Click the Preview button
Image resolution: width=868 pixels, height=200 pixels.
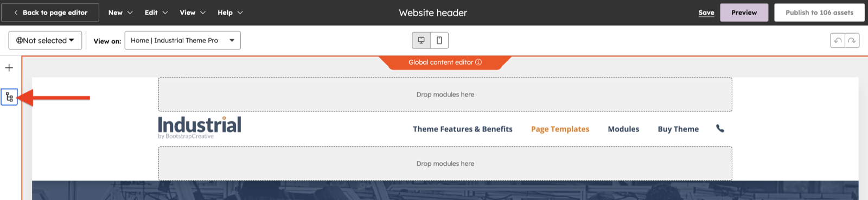pyautogui.click(x=744, y=12)
